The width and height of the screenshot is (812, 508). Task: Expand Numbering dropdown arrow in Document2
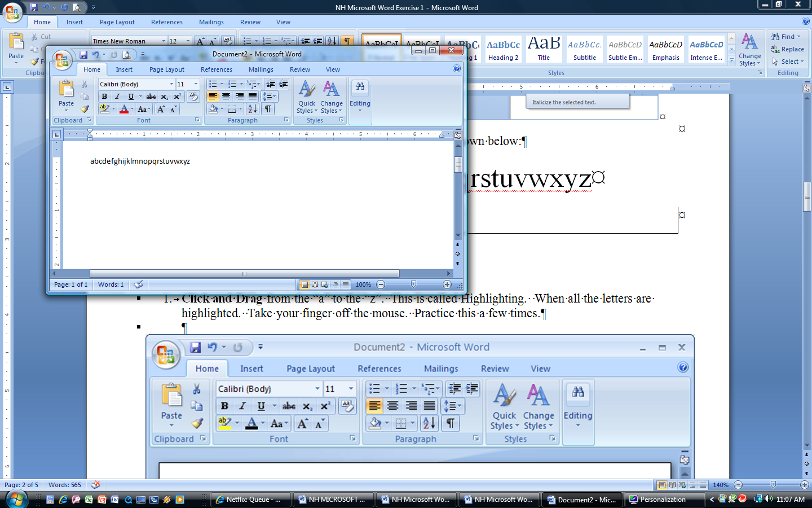coord(241,84)
